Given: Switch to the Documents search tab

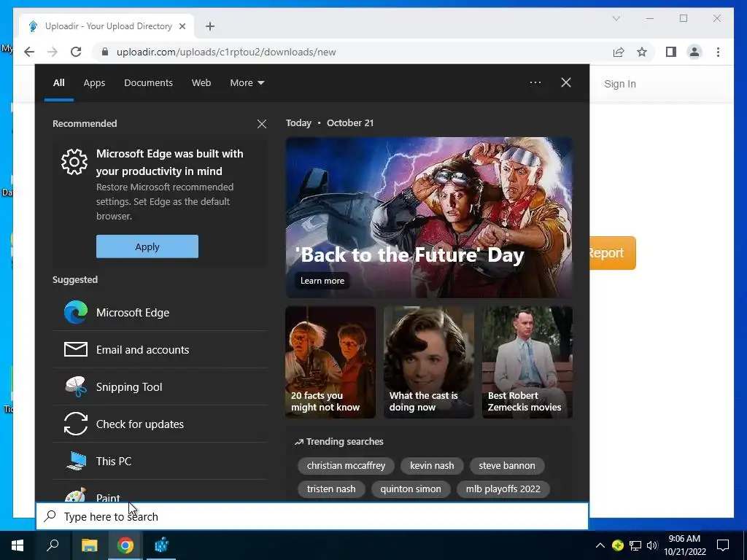Looking at the screenshot, I should coord(148,83).
